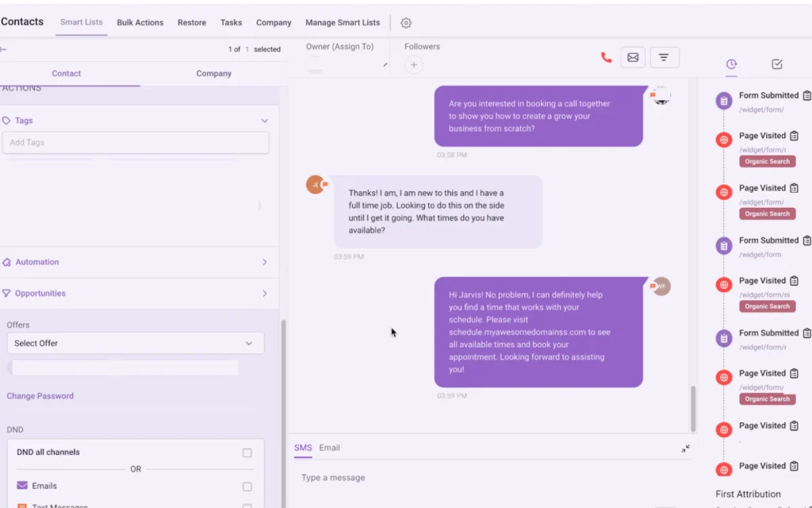Click the back arrow in contact panel
Viewport: 812px width, 508px height.
4,49
